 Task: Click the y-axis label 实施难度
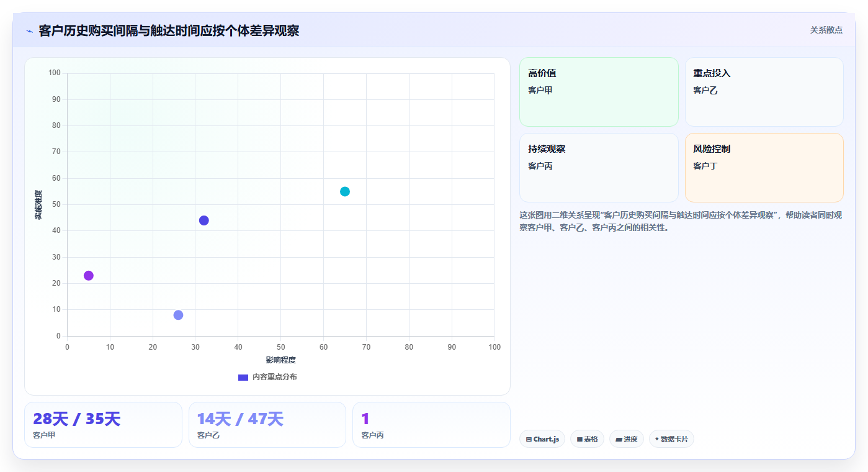(x=38, y=205)
